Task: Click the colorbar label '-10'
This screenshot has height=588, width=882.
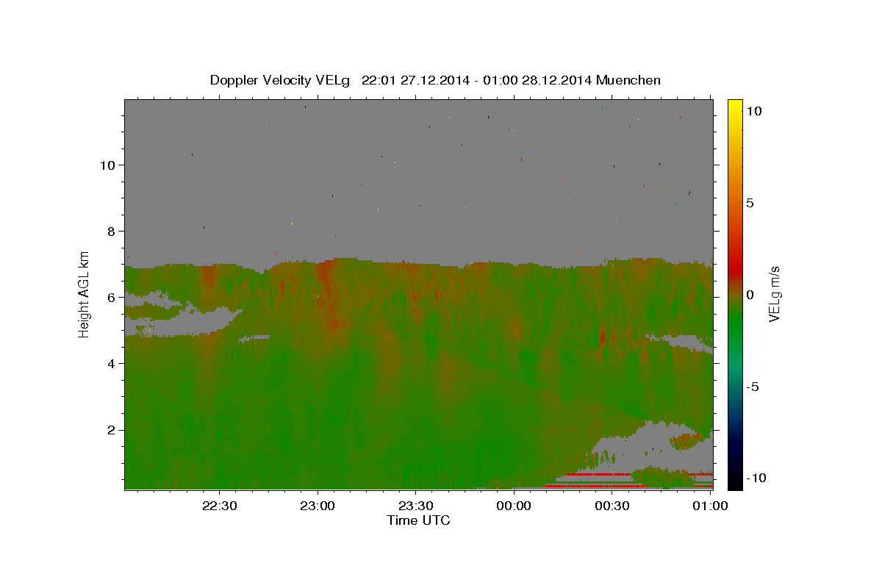Action: [756, 478]
